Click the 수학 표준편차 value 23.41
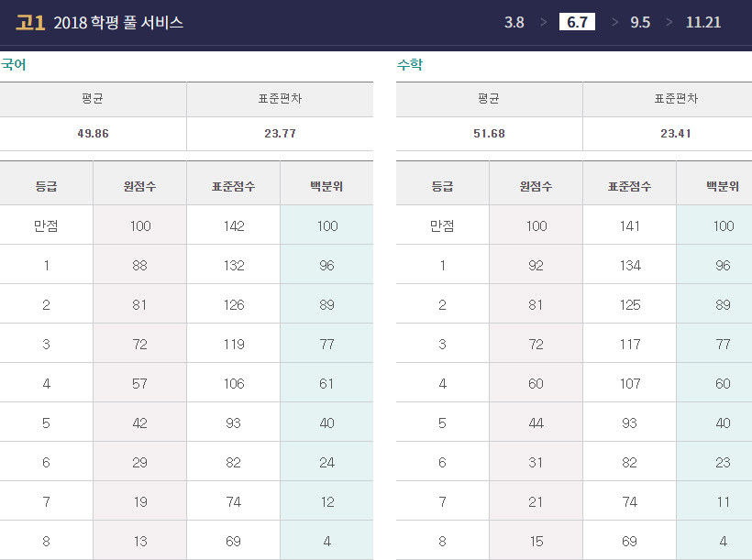 [x=676, y=134]
